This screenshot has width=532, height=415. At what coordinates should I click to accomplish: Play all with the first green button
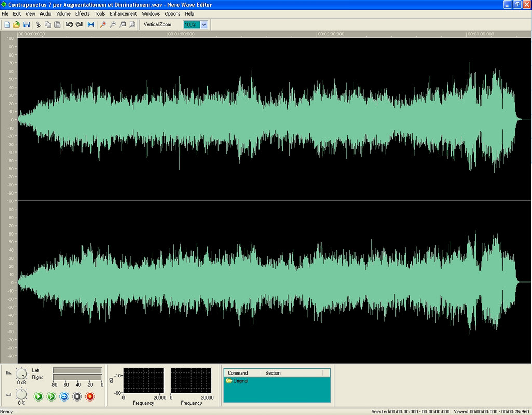click(38, 396)
